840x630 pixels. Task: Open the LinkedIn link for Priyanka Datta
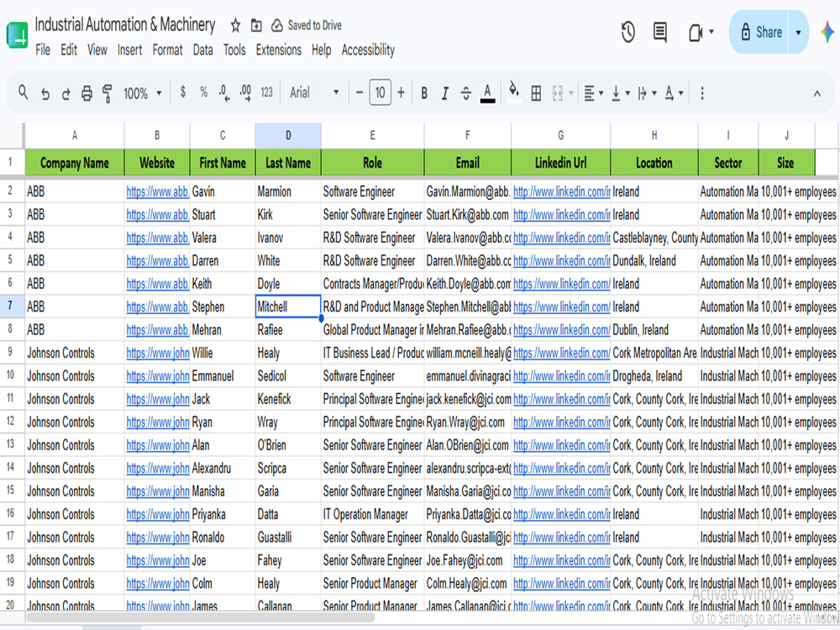click(561, 514)
